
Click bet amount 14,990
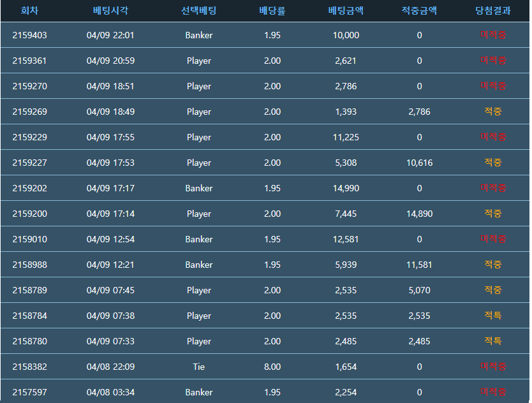pyautogui.click(x=345, y=188)
